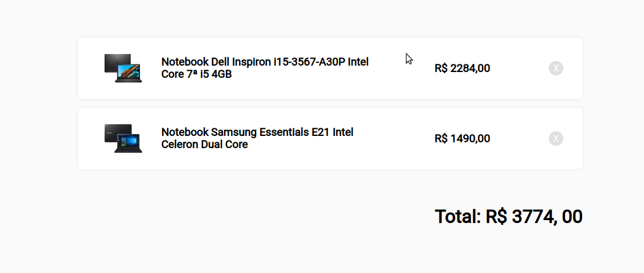The width and height of the screenshot is (644, 273).
Task: Click the Notebook Dell Inspiron i15-3567-A30P title
Action: click(x=265, y=62)
